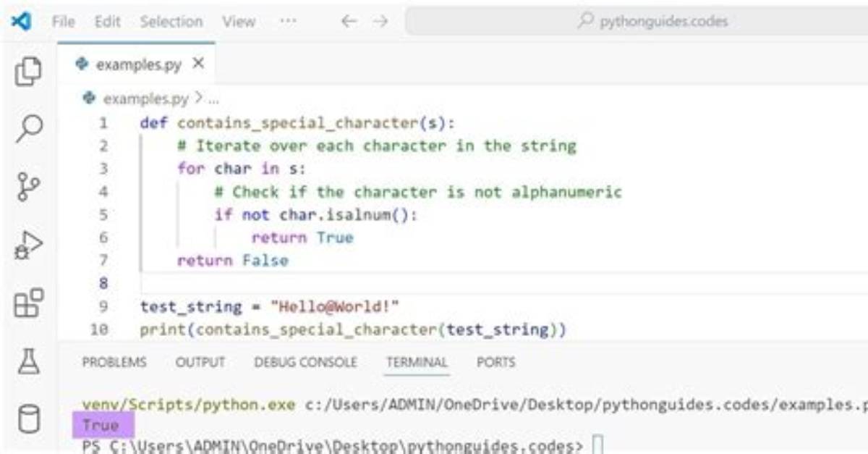Click the pythonguides.codes search box
The height and width of the screenshot is (454, 868).
pos(637,22)
